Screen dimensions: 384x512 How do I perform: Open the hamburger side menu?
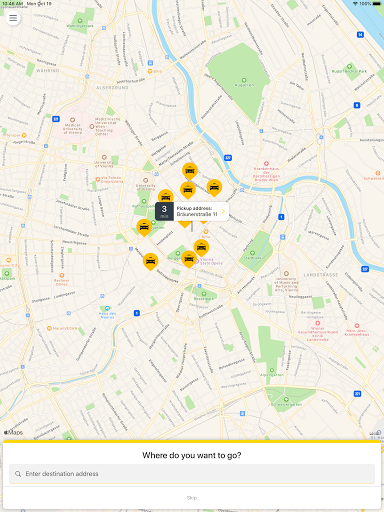point(13,18)
